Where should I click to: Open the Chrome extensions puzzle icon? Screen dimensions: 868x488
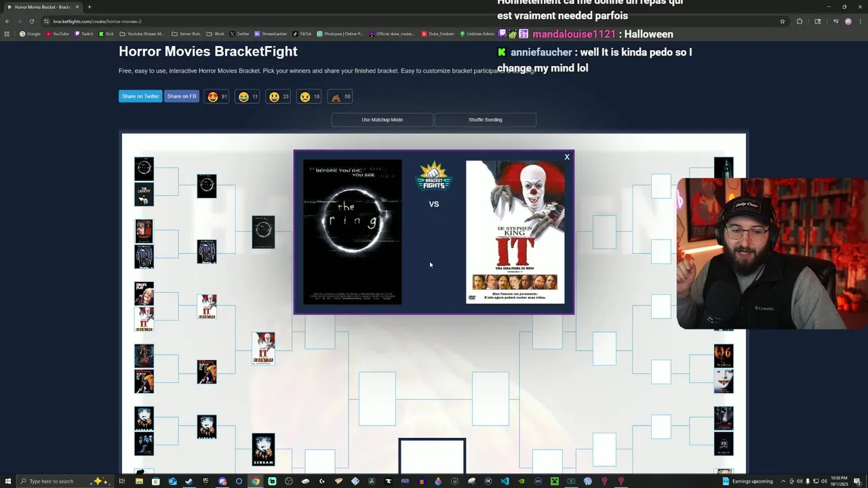(800, 21)
